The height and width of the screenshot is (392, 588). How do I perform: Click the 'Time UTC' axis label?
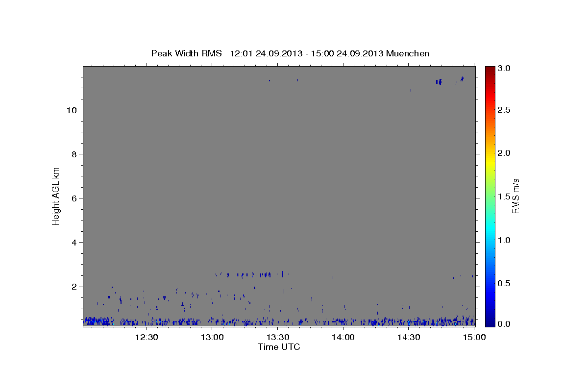click(x=279, y=347)
